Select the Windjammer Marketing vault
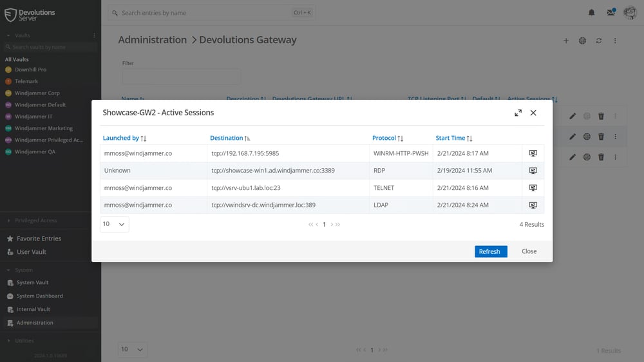644x362 pixels. [44, 128]
